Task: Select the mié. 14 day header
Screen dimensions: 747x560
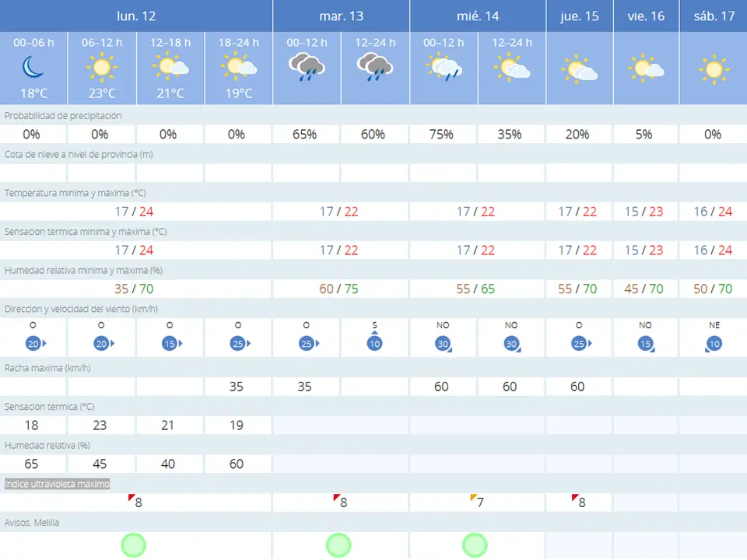Action: tap(478, 16)
